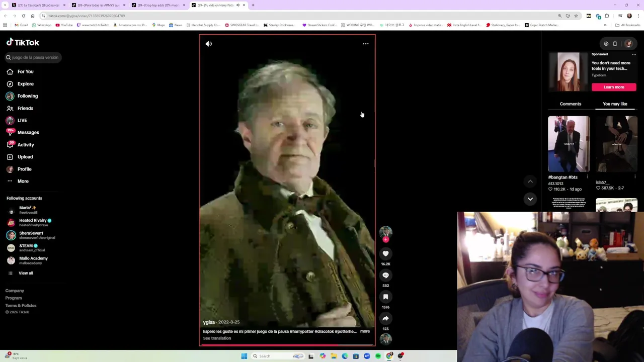Go to the next video arrow

tap(530, 199)
